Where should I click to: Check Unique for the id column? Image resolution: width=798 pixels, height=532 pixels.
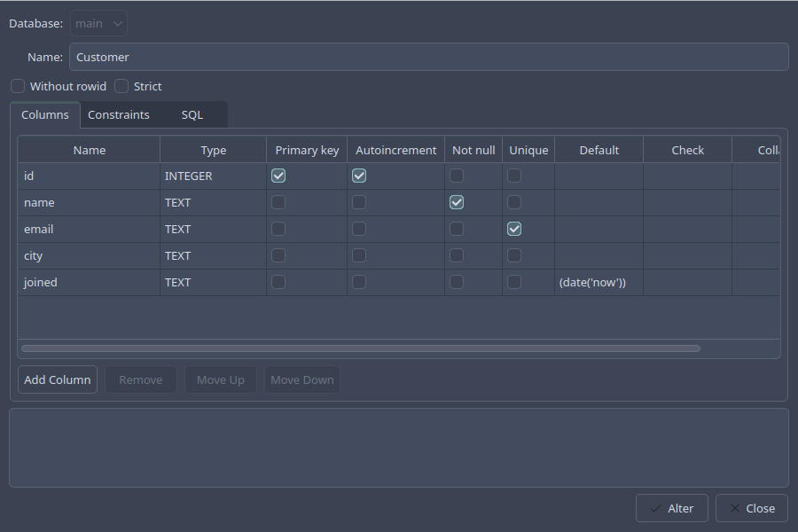point(514,176)
